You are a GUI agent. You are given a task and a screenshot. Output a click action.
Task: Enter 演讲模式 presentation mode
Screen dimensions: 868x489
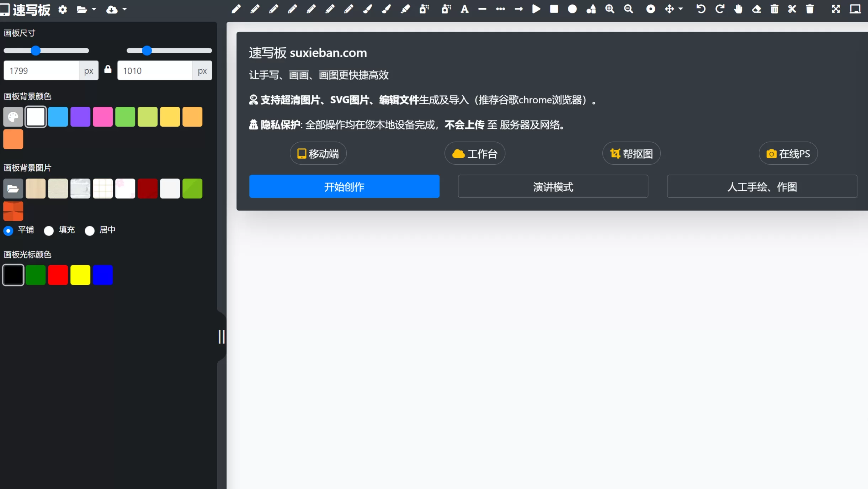553,186
